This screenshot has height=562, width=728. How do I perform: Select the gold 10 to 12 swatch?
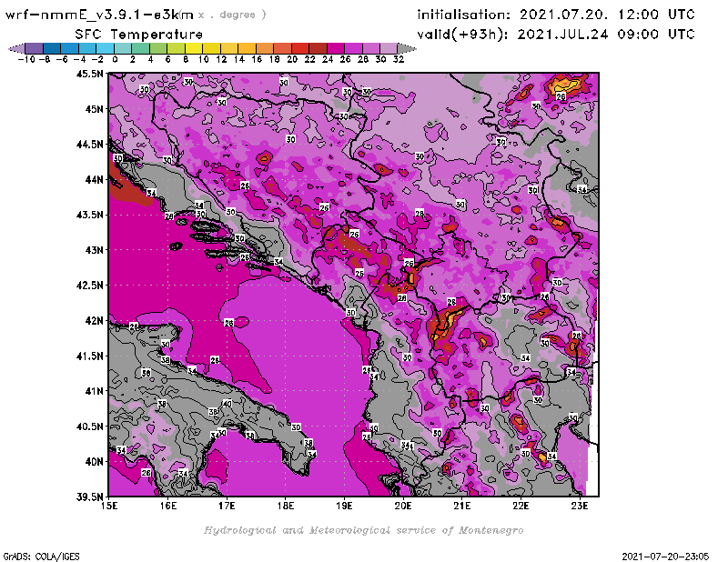click(212, 49)
